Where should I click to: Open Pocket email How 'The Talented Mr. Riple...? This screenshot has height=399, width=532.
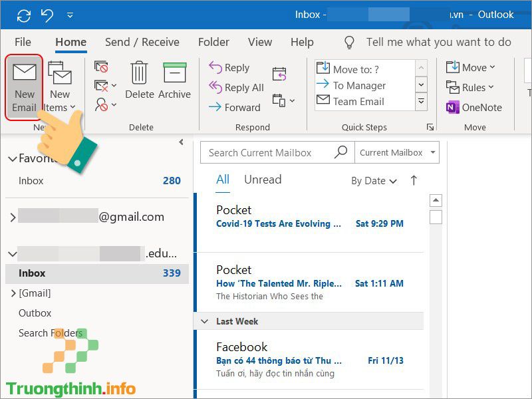(x=310, y=282)
